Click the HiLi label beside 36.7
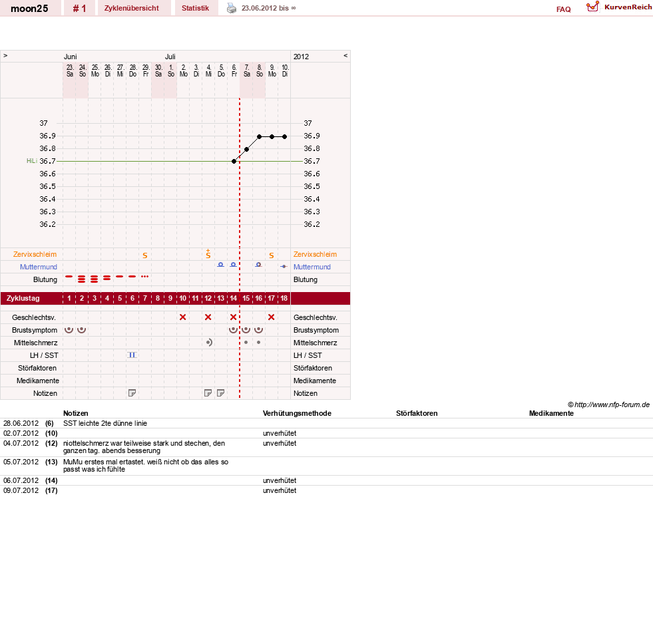The height and width of the screenshot is (644, 653). click(x=32, y=161)
